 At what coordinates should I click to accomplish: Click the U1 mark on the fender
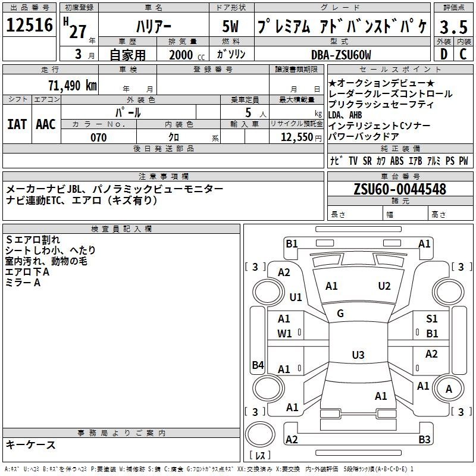pyautogui.click(x=295, y=297)
